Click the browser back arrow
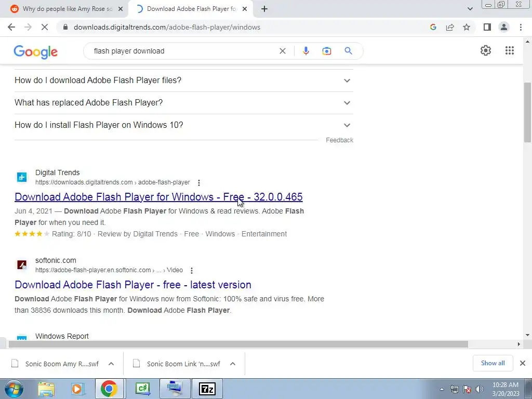The image size is (532, 399). click(x=11, y=27)
